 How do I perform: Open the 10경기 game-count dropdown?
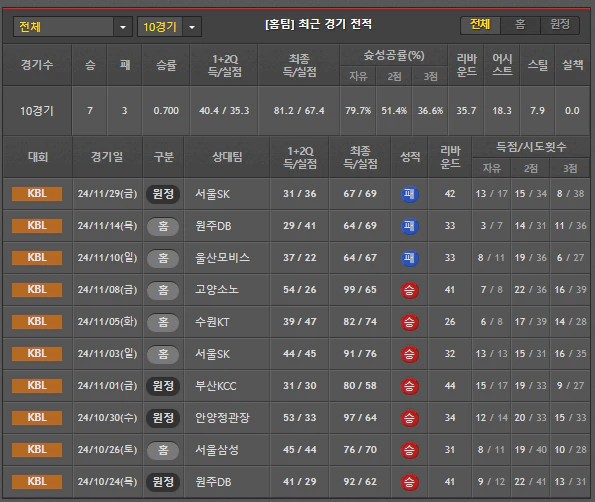coord(169,27)
